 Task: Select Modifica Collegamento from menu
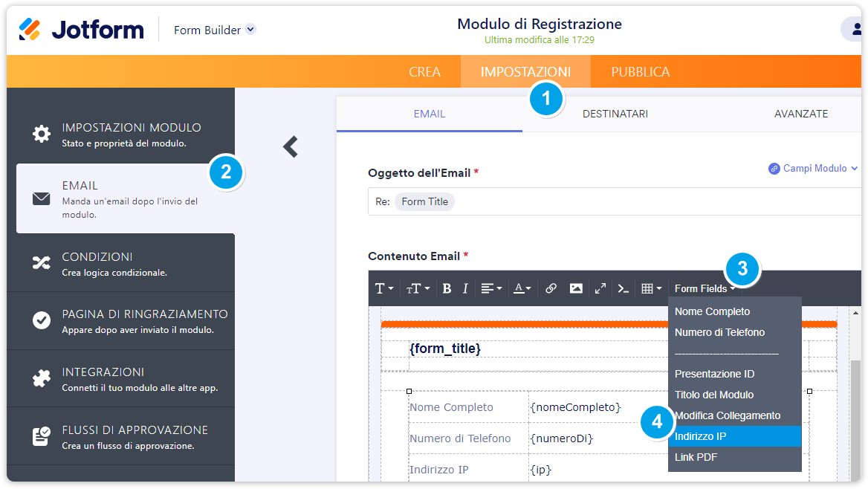tap(734, 415)
